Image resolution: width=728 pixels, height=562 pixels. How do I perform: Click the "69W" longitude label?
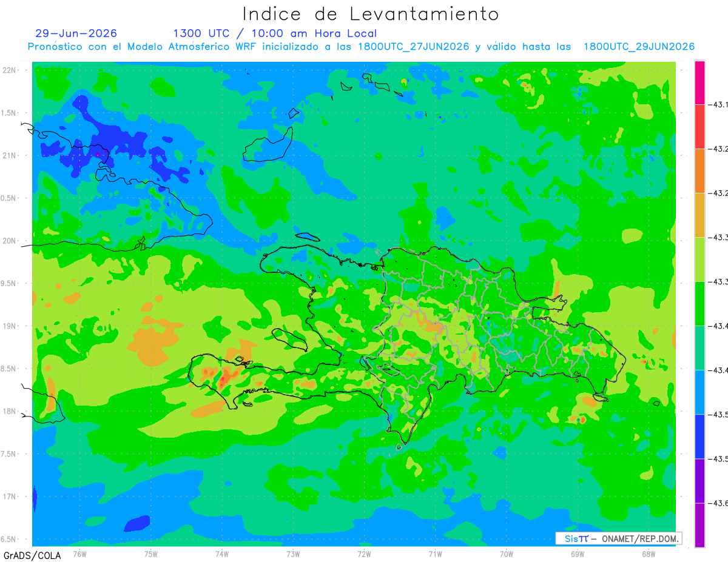pos(578,554)
